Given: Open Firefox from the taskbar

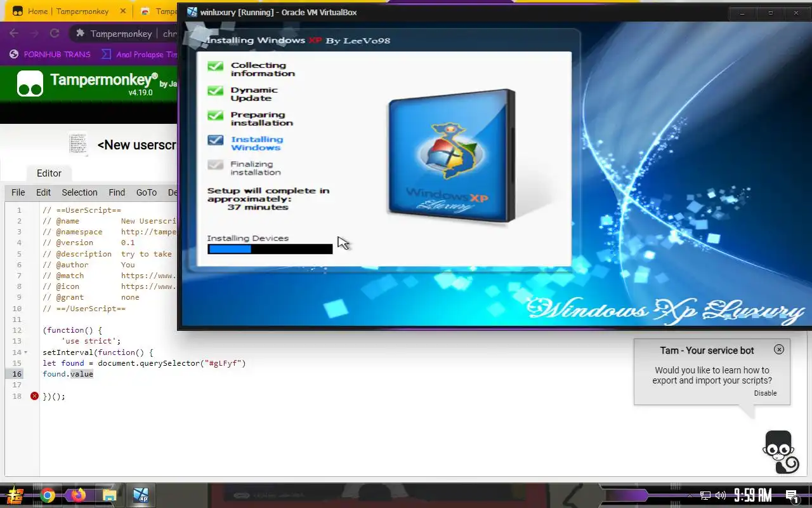Looking at the screenshot, I should tap(78, 495).
